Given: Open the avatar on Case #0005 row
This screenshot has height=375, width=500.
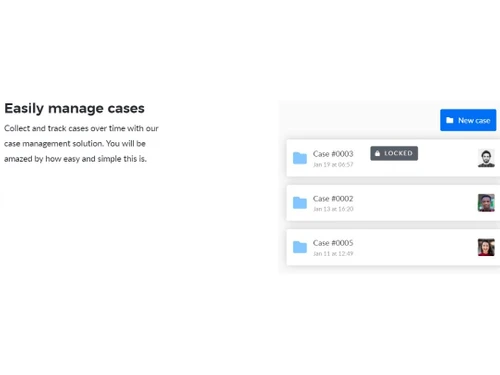Looking at the screenshot, I should (486, 247).
